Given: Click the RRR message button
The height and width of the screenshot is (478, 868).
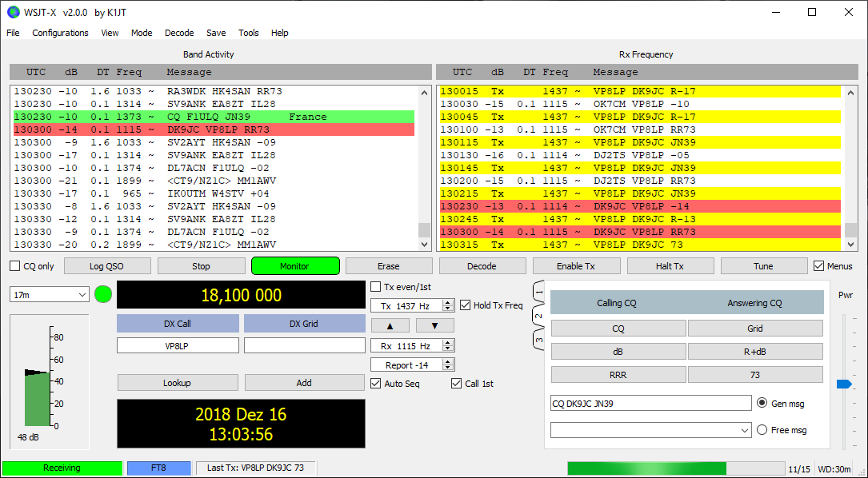Looking at the screenshot, I should pyautogui.click(x=618, y=375).
